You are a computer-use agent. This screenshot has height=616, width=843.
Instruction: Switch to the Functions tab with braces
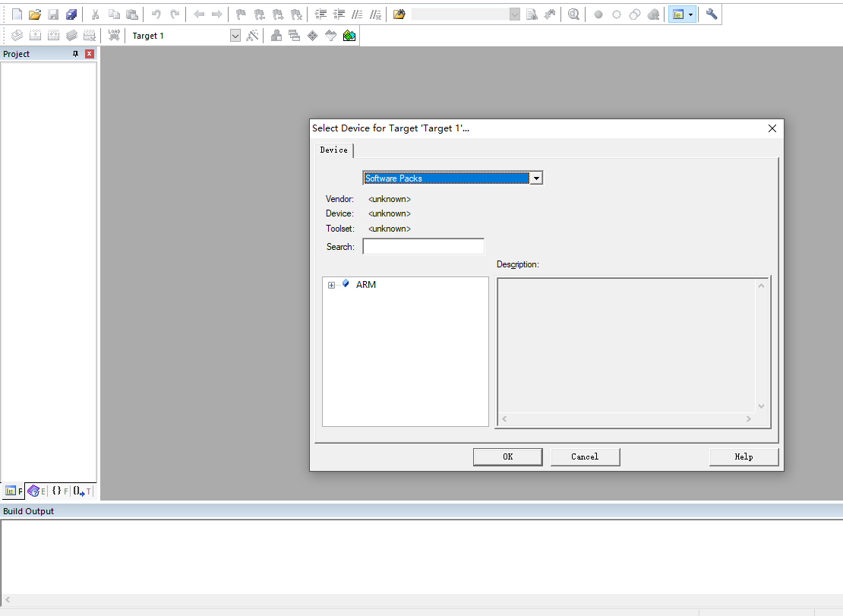(x=60, y=491)
